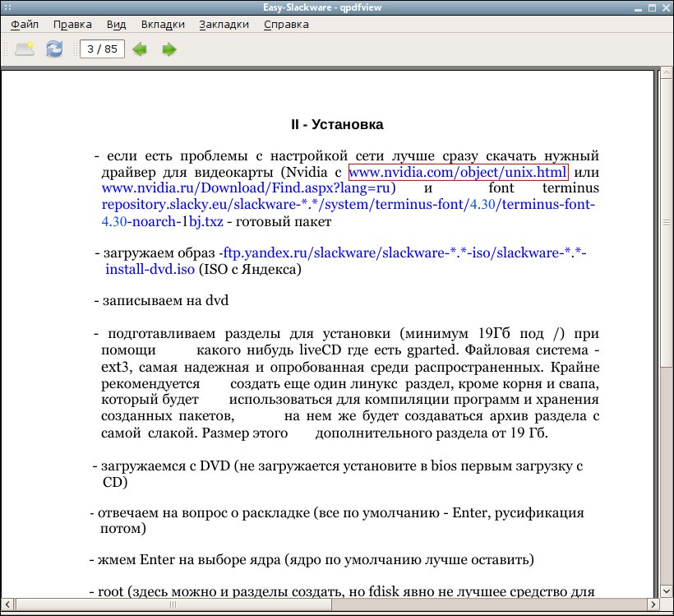Open the Вкладки menu
Screen dimensions: 674x616
(163, 25)
